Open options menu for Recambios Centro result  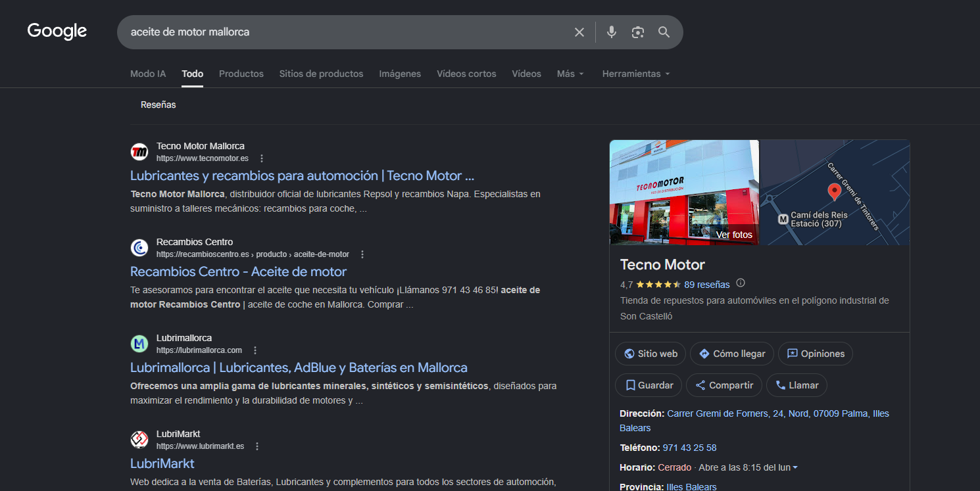coord(362,254)
